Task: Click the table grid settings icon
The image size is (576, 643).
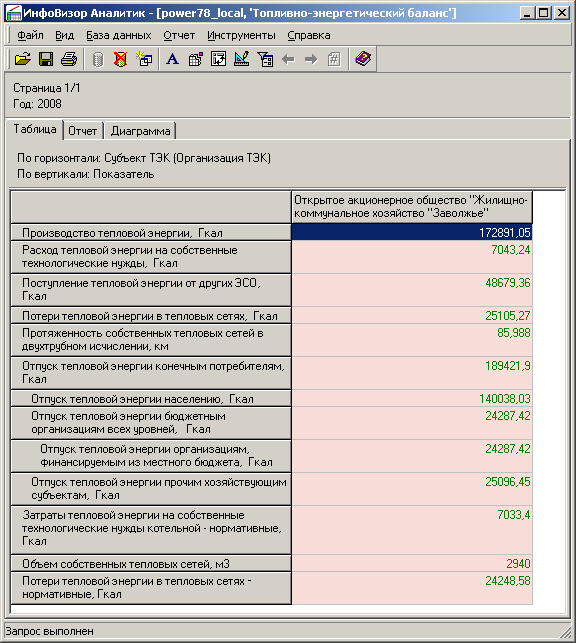Action: [196, 59]
